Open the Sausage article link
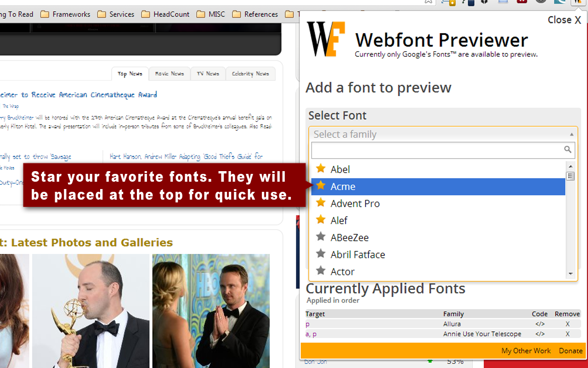This screenshot has height=368, width=588. tap(36, 156)
